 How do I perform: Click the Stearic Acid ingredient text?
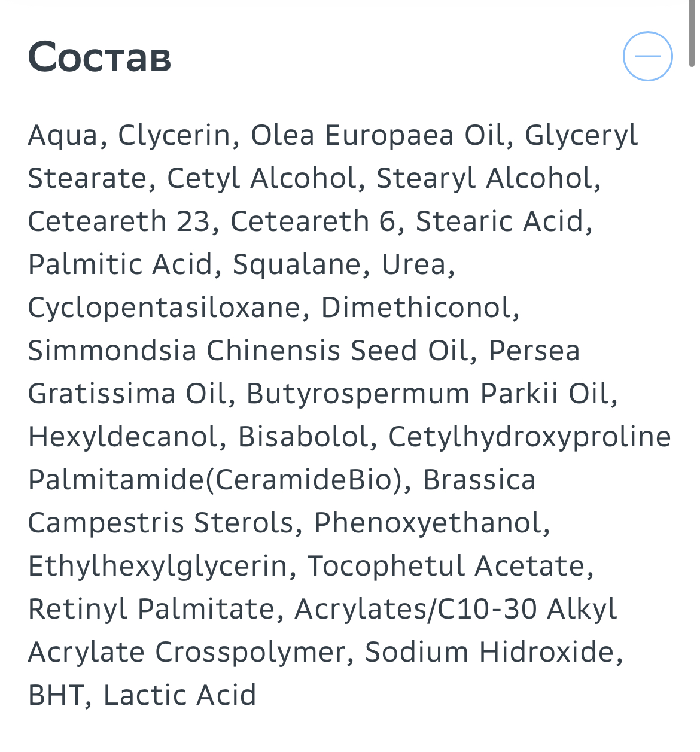tap(500, 221)
